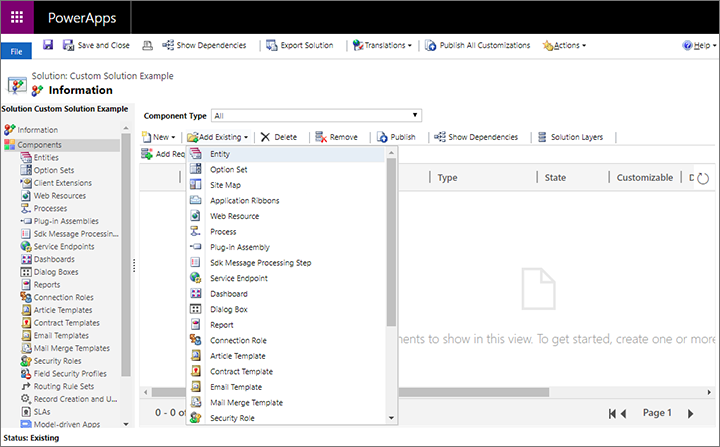The image size is (720, 447).
Task: Click the Connection Roles tree icon
Action: pyautogui.click(x=26, y=297)
